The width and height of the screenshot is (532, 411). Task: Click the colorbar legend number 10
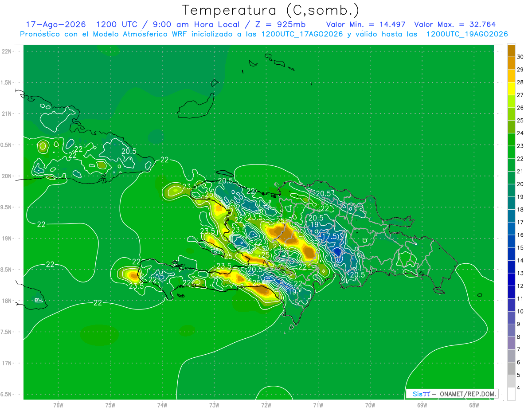(520, 311)
